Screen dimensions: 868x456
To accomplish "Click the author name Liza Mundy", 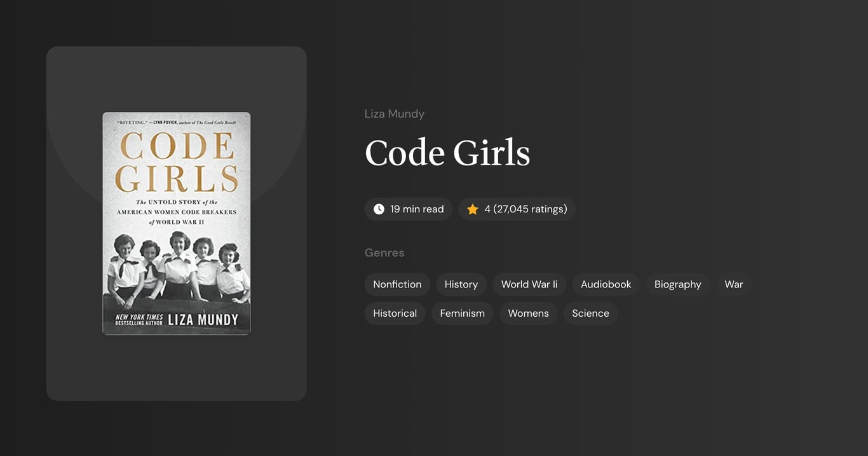I will tap(394, 113).
